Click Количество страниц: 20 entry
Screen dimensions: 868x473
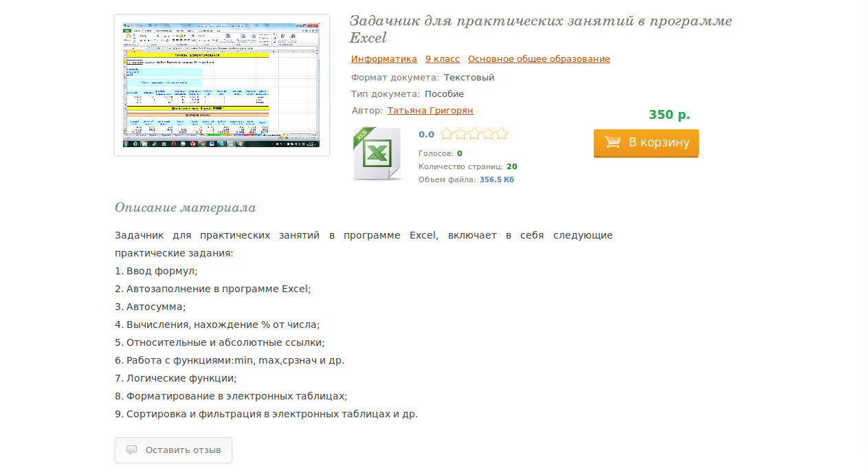pos(468,166)
